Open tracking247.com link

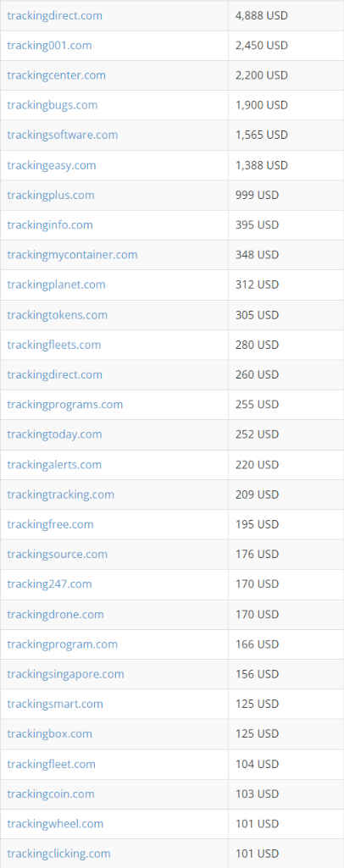[49, 584]
